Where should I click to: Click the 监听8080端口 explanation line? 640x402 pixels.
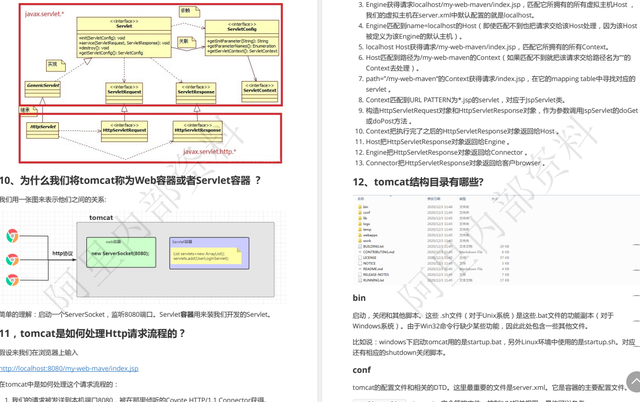point(136,315)
